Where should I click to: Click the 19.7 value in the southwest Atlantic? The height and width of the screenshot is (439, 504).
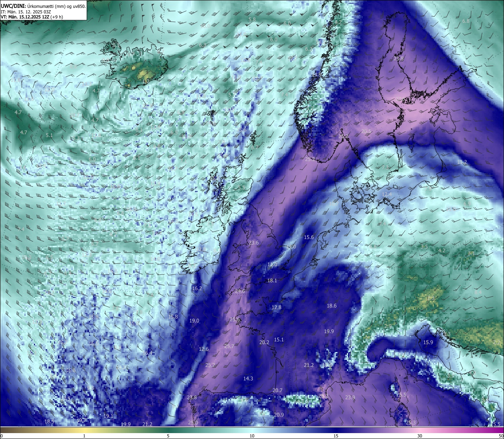[x=82, y=420]
